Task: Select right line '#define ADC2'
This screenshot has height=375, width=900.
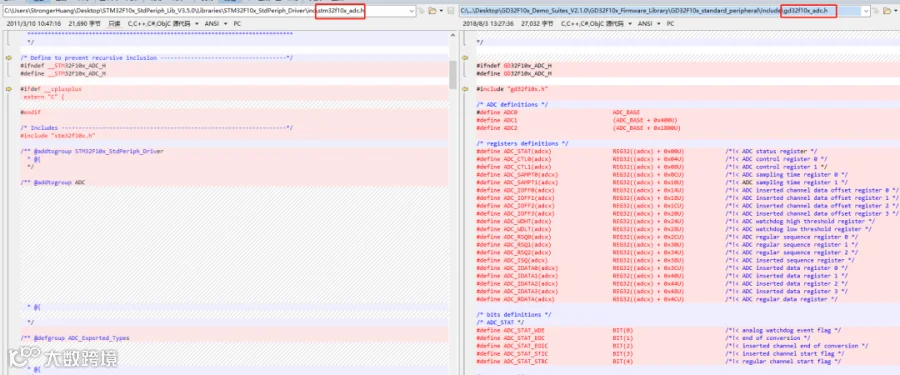Action: point(497,128)
